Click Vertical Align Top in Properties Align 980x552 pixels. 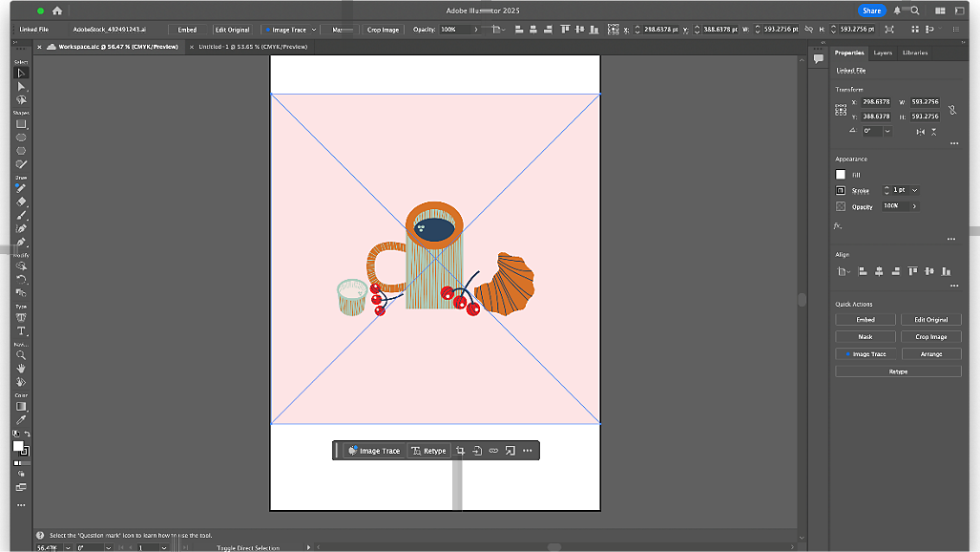(x=912, y=271)
